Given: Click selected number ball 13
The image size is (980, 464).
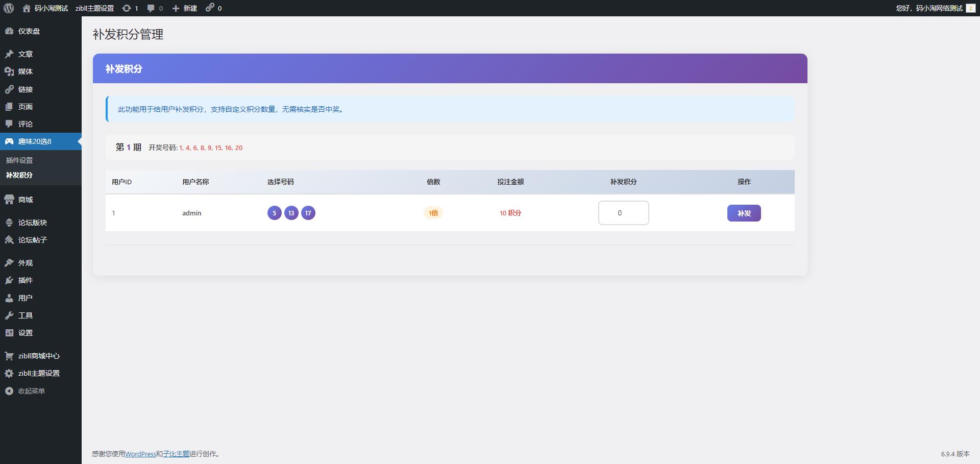Looking at the screenshot, I should [x=291, y=213].
